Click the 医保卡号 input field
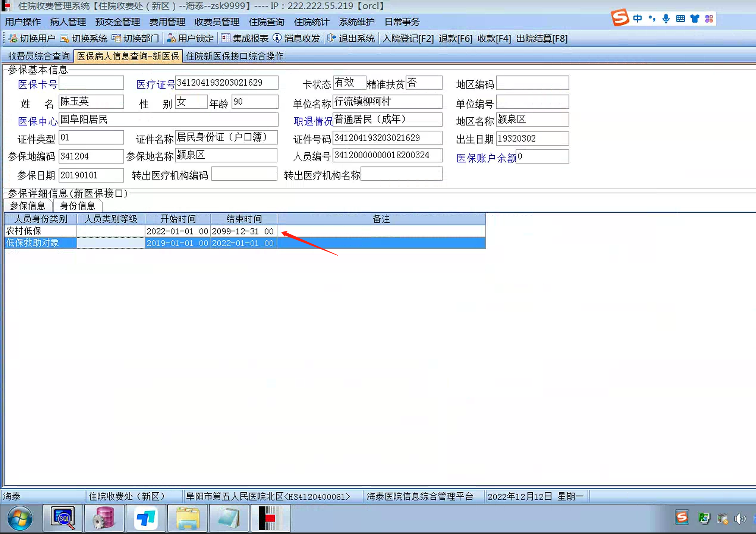Screen dimensions: 756x534 [x=91, y=83]
